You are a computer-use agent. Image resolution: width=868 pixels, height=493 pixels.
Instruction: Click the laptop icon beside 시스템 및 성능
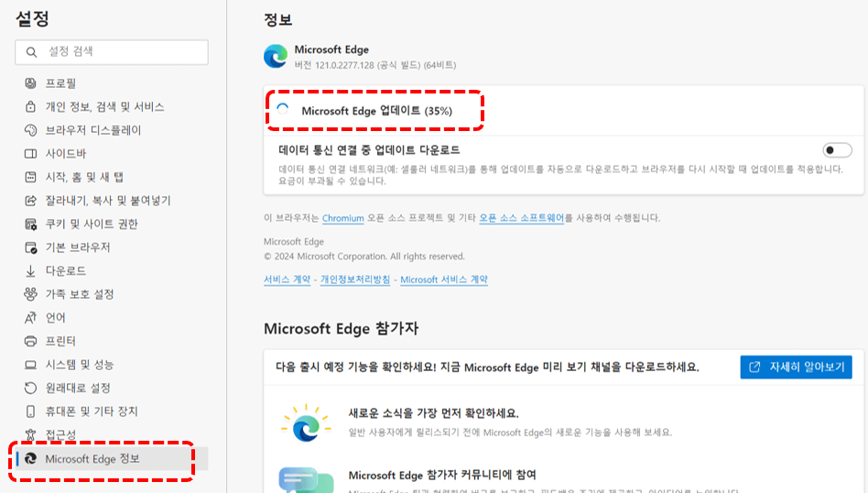coord(30,365)
